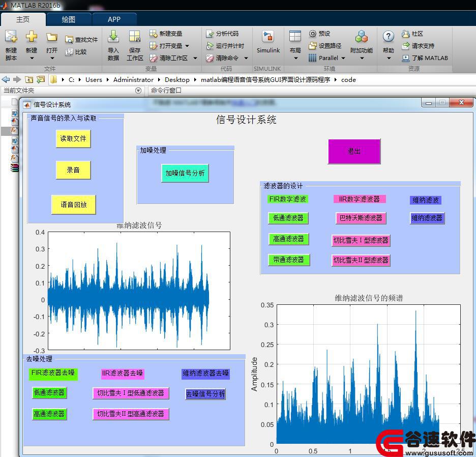Open the Current Folder panel actions menu

click(x=138, y=91)
